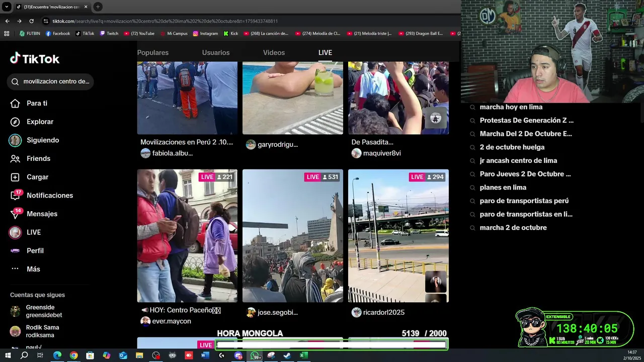Viewport: 644px width, 362px height.
Task: Open 'Movilizaciones en Perú' live thumbnail
Action: [x=187, y=98]
